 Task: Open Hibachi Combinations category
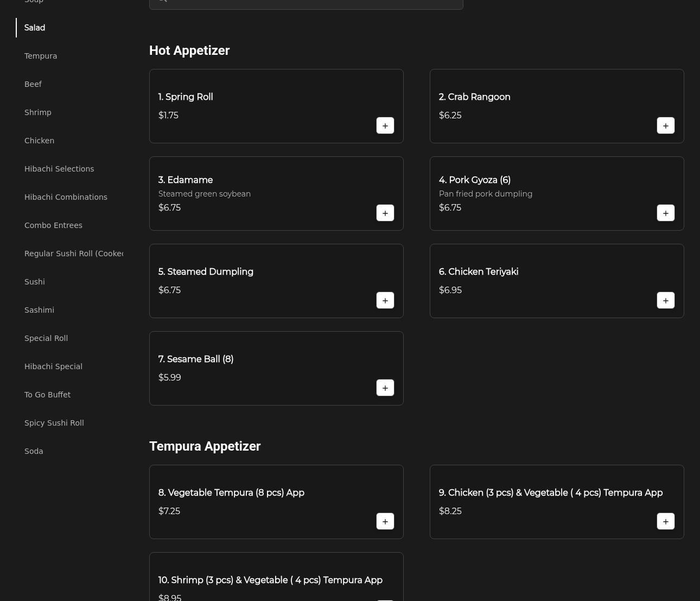(66, 197)
